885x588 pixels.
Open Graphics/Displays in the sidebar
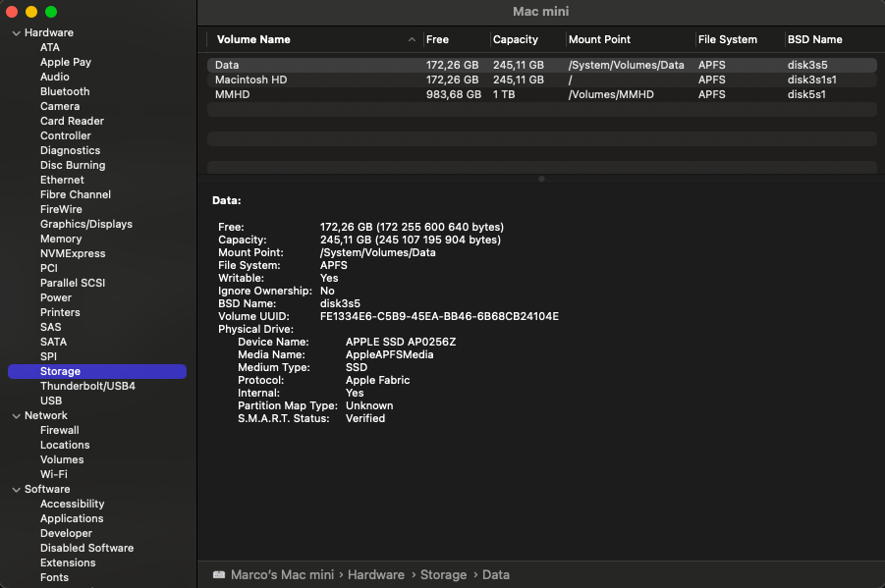86,224
